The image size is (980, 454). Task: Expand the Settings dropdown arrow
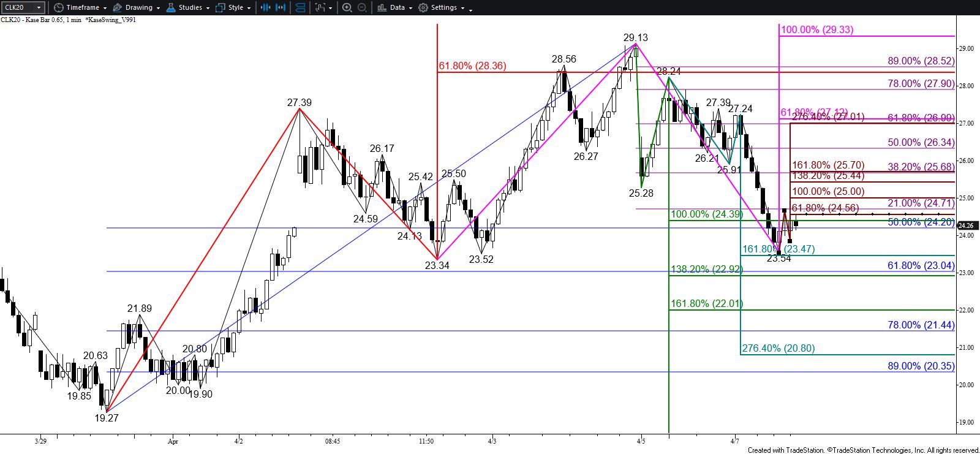coord(462,8)
